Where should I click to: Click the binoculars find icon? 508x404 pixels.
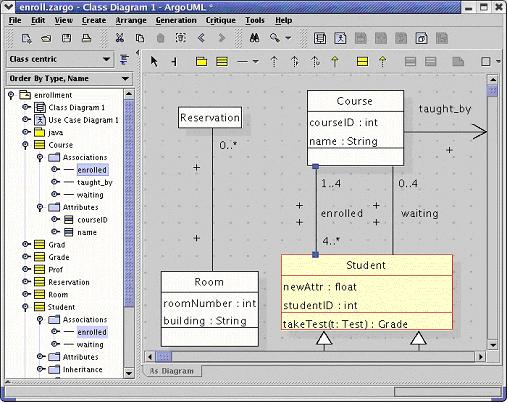255,38
